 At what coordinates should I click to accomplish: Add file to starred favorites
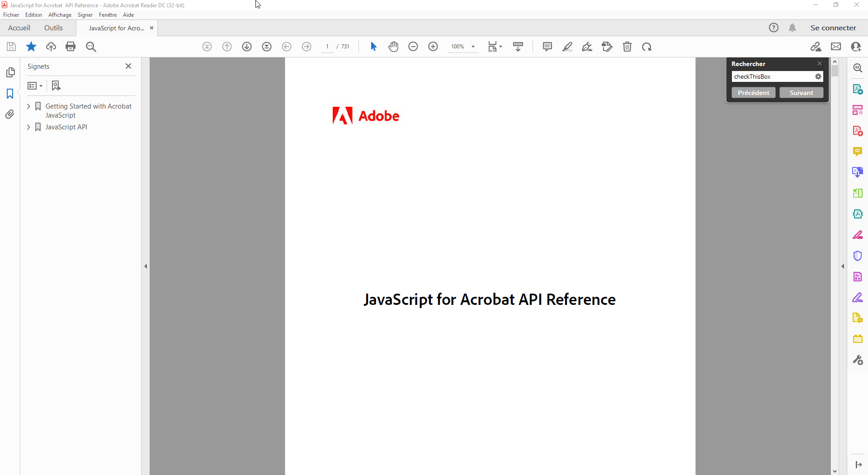pos(31,47)
